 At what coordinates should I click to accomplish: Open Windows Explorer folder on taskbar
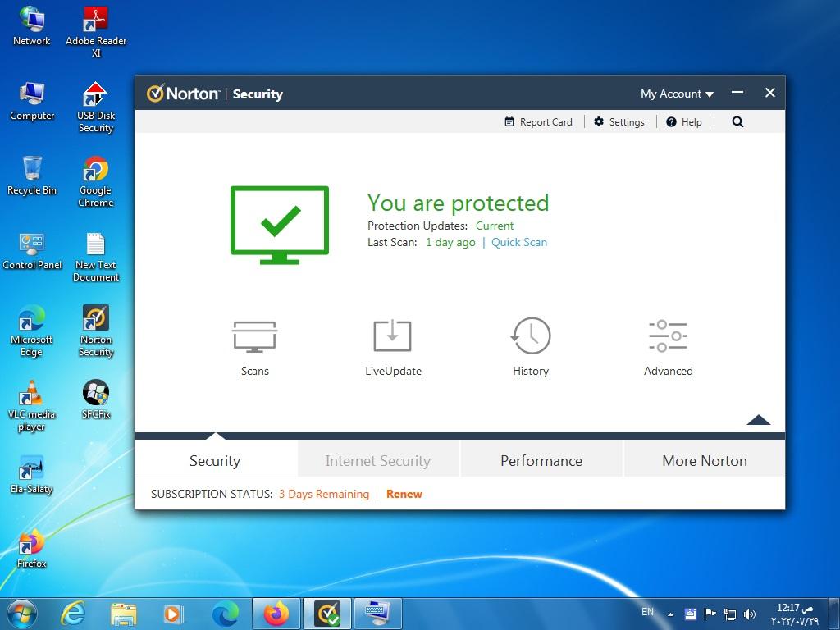pyautogui.click(x=123, y=614)
